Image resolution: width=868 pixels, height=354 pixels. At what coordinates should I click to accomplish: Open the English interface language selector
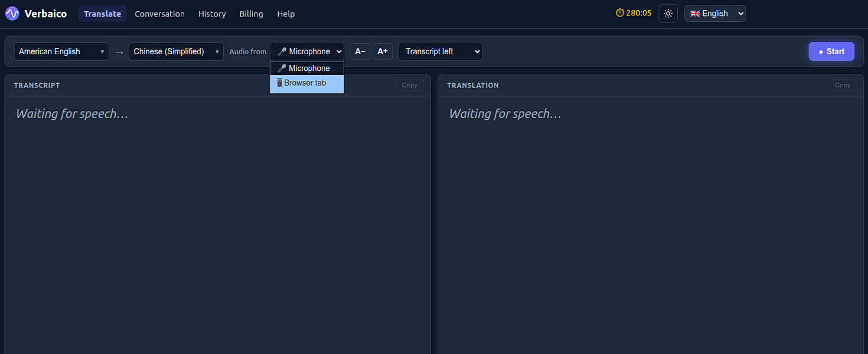click(x=715, y=14)
